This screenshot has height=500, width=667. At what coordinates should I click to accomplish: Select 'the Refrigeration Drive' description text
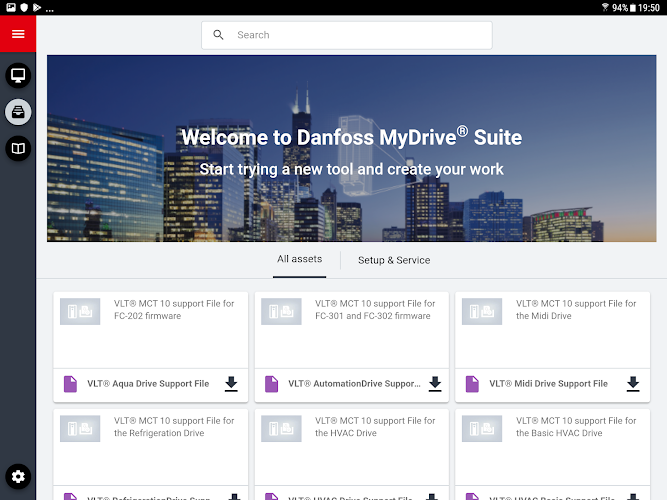tap(159, 433)
